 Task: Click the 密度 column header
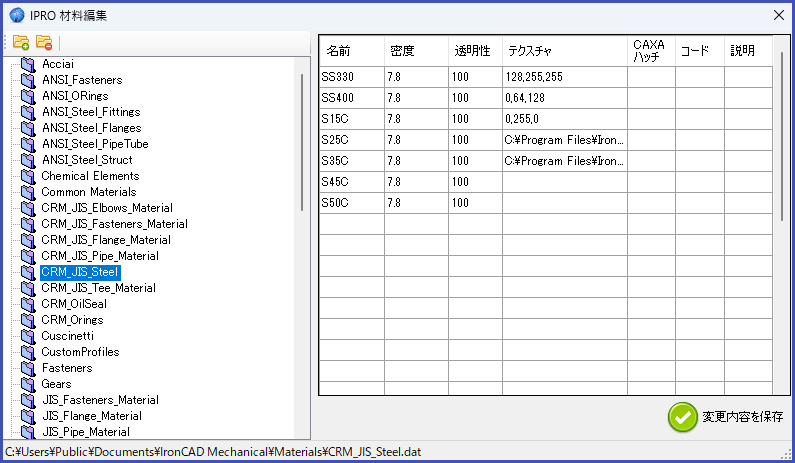[x=416, y=51]
